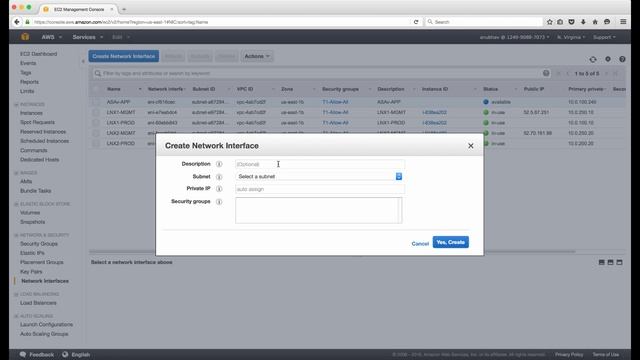Click the Status column header
This screenshot has height=360, width=640.
[x=491, y=89]
